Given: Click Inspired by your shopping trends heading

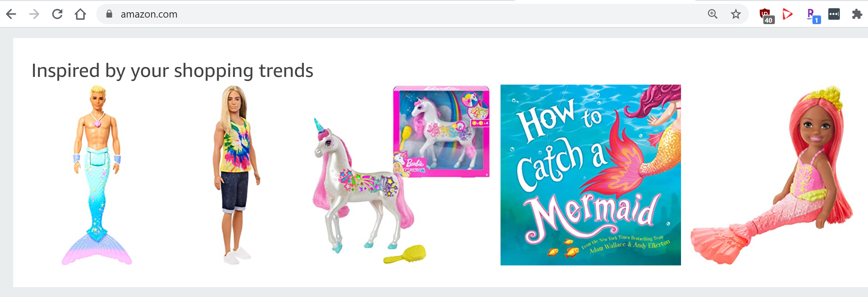Looking at the screenshot, I should tap(172, 71).
